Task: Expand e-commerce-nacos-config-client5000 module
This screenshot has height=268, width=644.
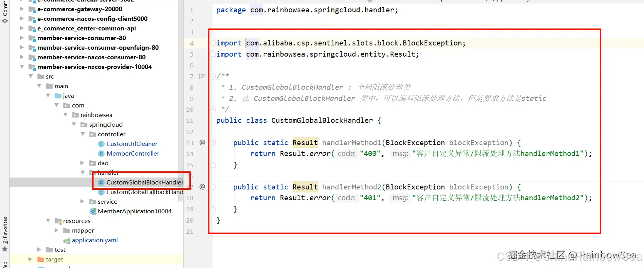Action: click(x=22, y=18)
